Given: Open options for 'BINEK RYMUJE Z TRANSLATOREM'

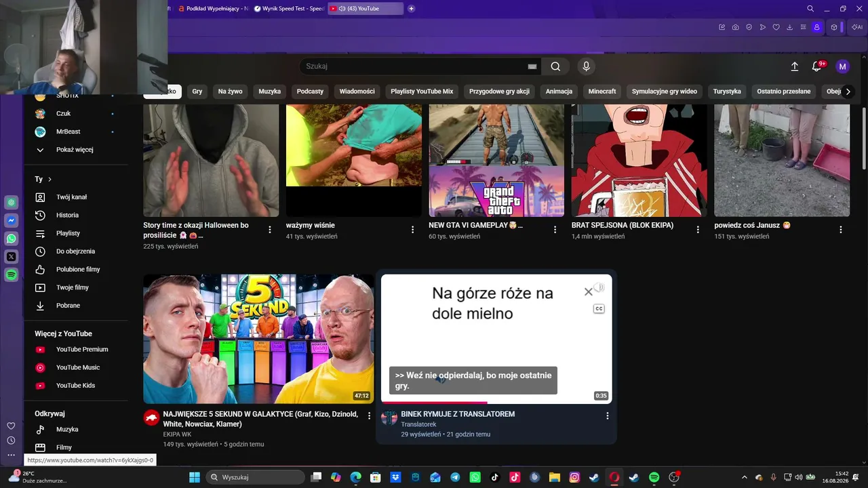Looking at the screenshot, I should (607, 415).
